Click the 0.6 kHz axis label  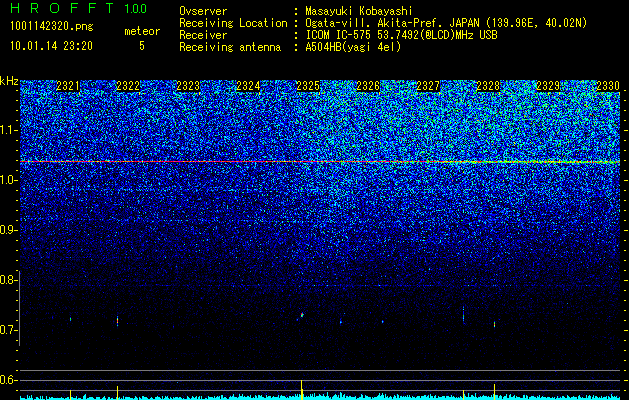tap(9, 380)
